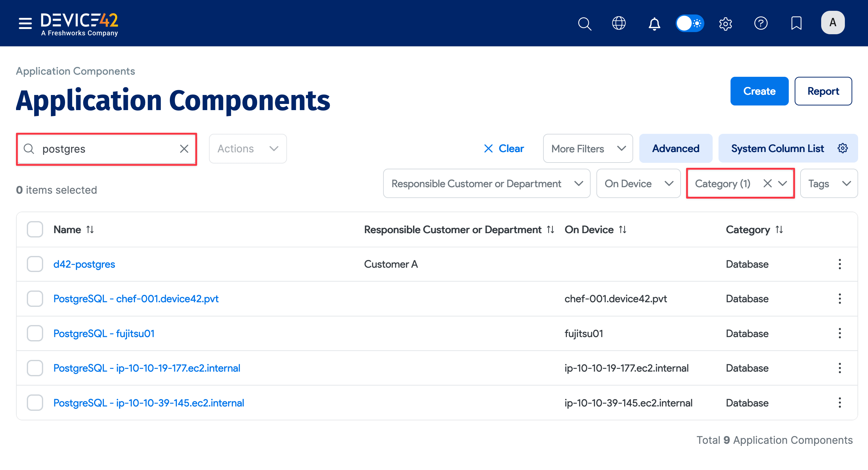
Task: Check the checkbox for d42-postgres row
Action: pyautogui.click(x=35, y=264)
